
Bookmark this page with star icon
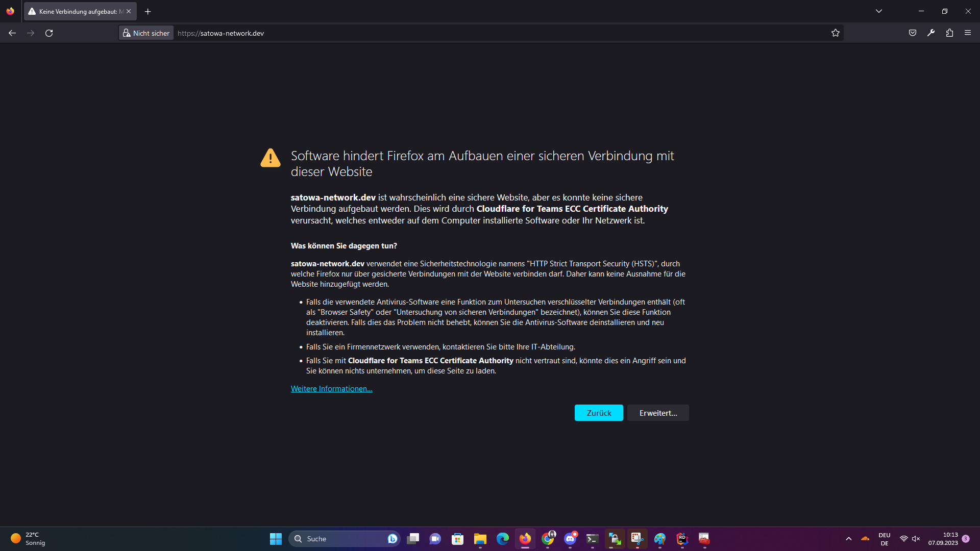point(835,33)
